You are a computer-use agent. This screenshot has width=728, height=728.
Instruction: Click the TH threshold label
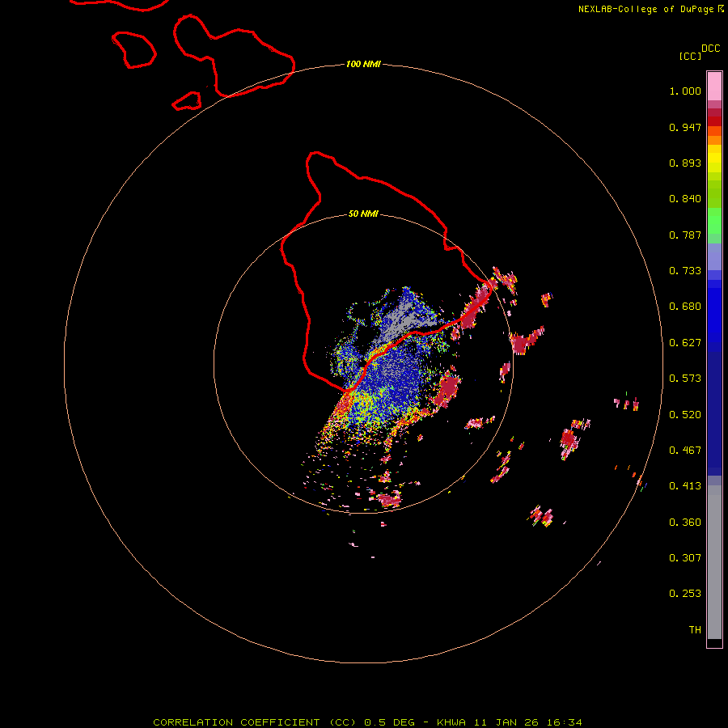point(695,630)
